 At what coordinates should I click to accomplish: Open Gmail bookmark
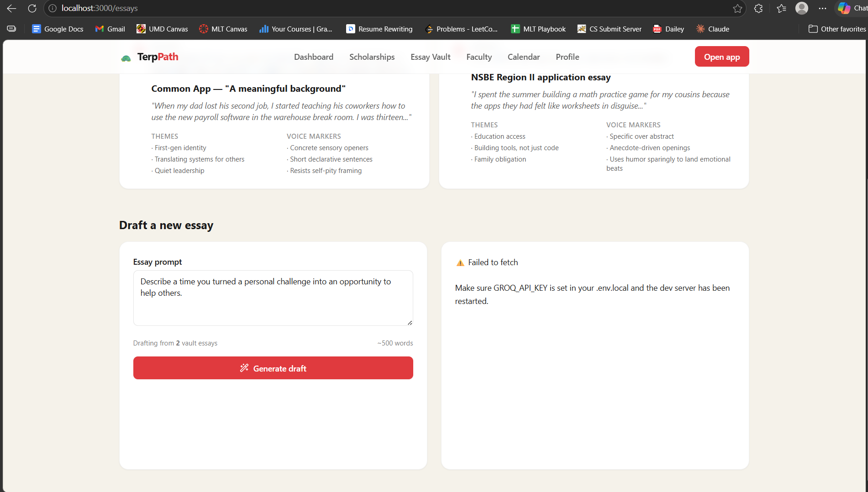tap(110, 29)
